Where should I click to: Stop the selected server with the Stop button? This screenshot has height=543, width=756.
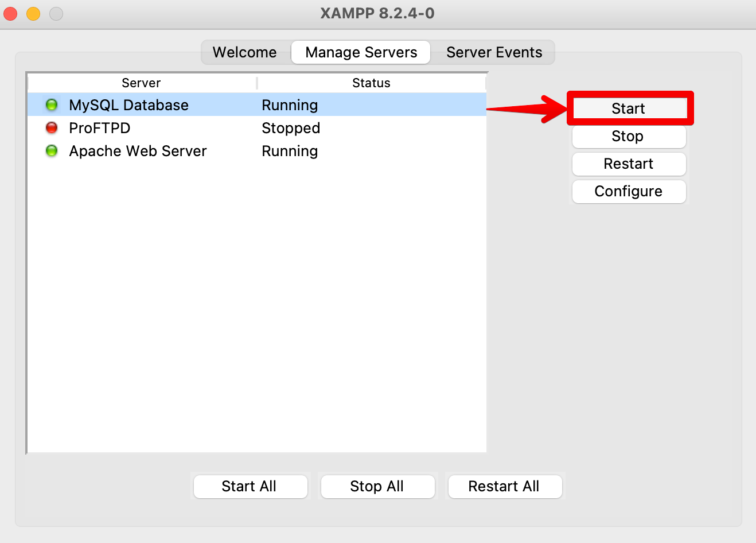(x=629, y=137)
